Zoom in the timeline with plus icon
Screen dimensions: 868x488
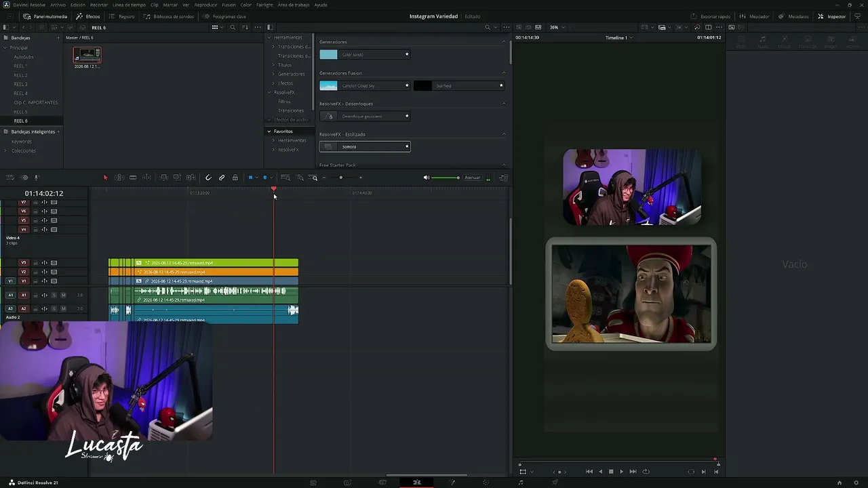pos(360,178)
